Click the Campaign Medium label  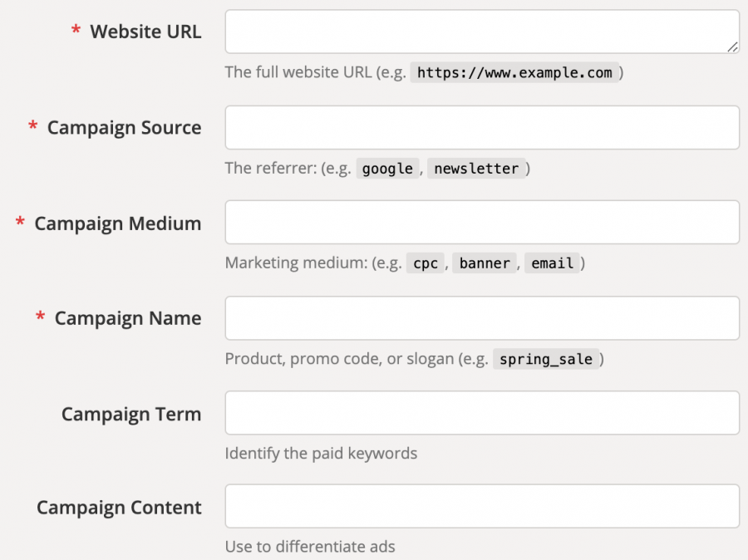(117, 224)
